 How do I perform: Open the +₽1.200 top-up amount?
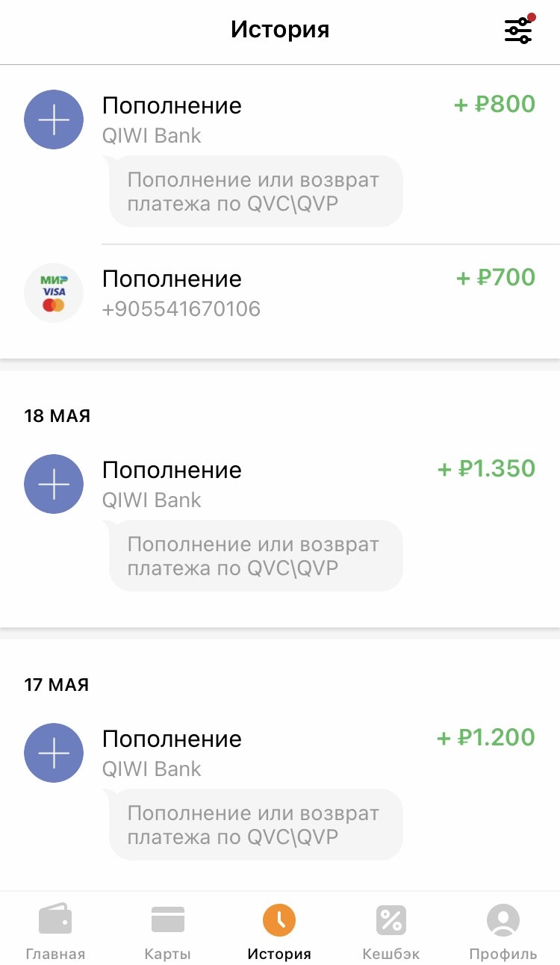[486, 737]
